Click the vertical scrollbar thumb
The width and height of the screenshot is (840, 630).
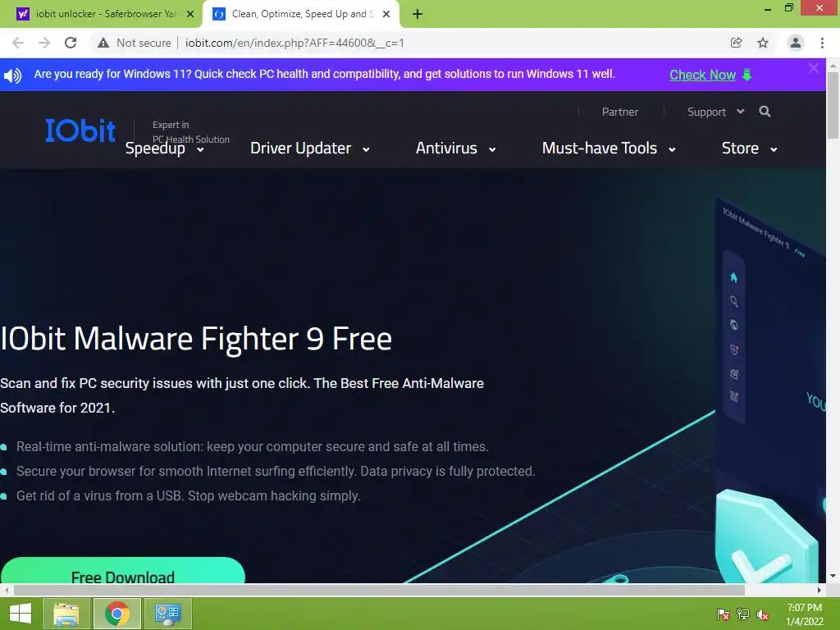point(833,106)
